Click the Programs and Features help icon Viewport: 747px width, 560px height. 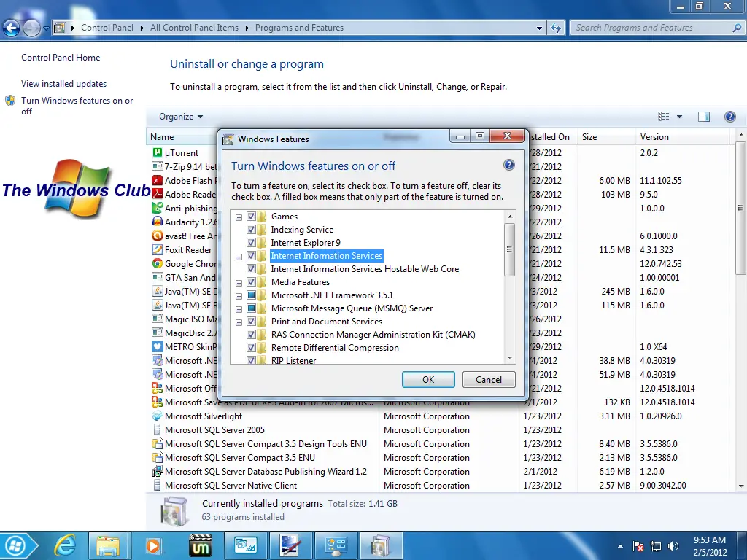729,117
